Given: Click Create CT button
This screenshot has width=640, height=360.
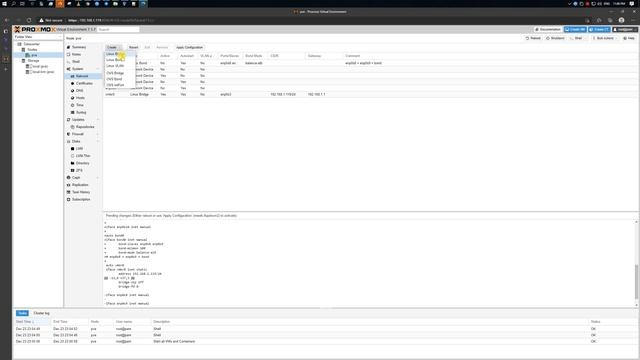Looking at the screenshot, I should [x=599, y=29].
